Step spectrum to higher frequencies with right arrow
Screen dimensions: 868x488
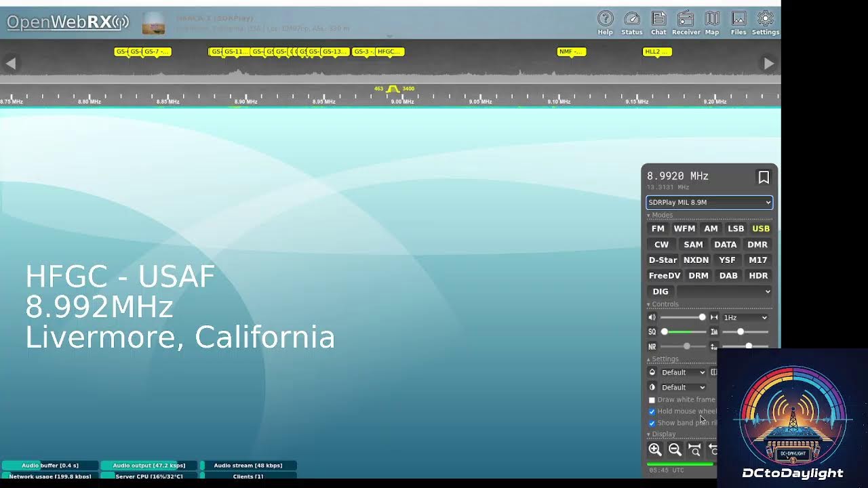[x=768, y=63]
